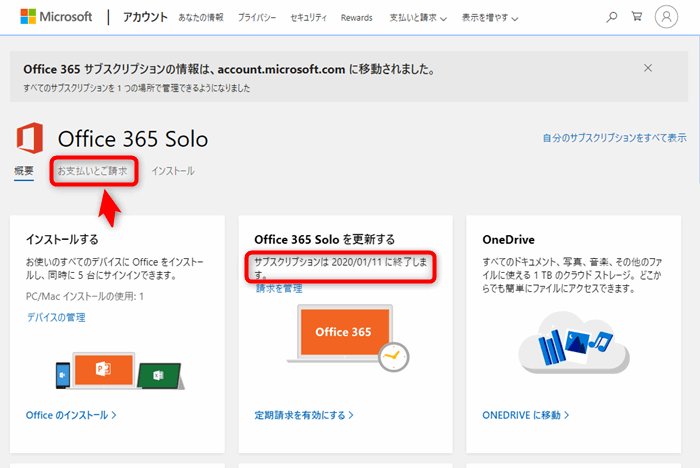Screen dimensions: 700x468
Task: Expand the 支払いと請求 dropdown
Action: (x=418, y=18)
